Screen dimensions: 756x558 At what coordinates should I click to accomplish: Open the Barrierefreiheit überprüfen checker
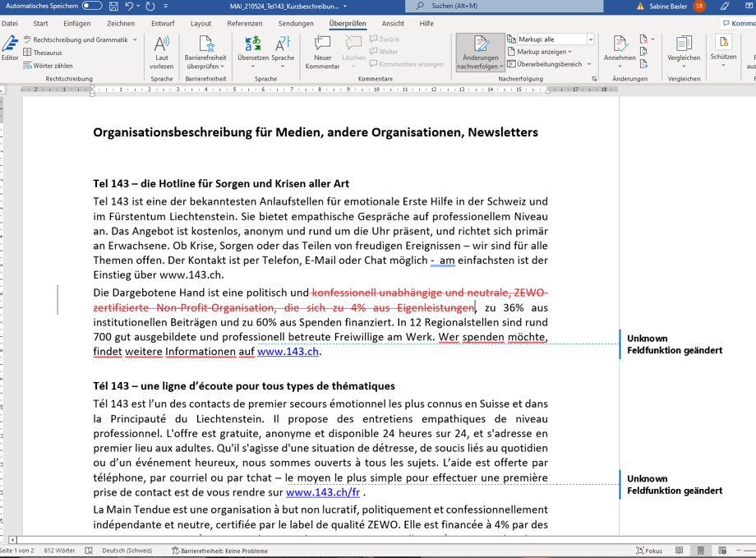pyautogui.click(x=205, y=44)
